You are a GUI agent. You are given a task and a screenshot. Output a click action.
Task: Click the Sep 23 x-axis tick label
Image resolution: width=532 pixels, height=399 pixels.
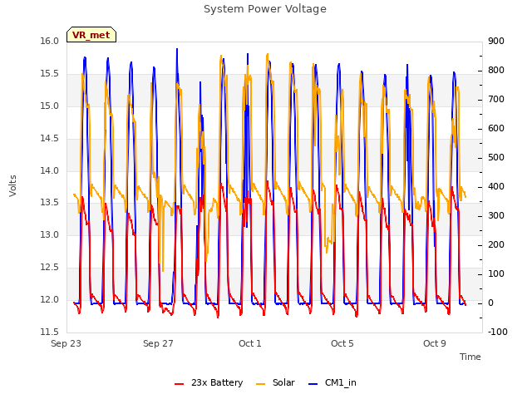(66, 343)
